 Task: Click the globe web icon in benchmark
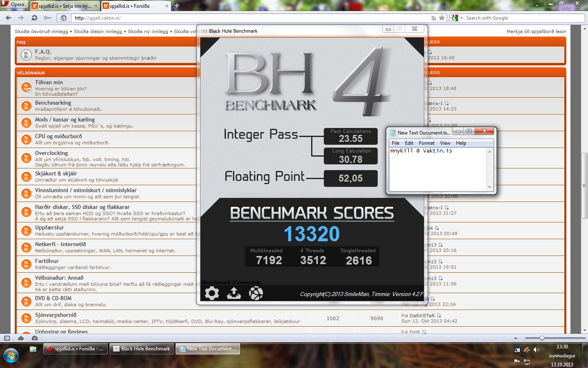point(256,293)
